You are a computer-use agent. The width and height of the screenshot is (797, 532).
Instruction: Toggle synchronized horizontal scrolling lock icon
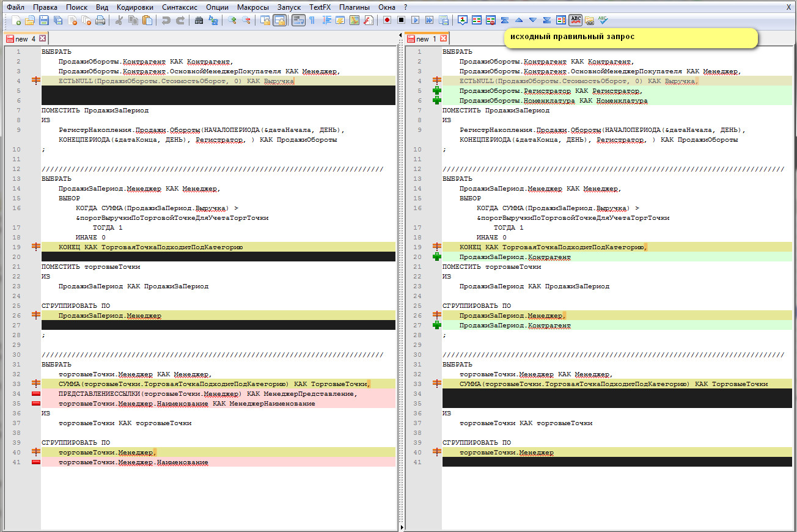pyautogui.click(x=279, y=20)
